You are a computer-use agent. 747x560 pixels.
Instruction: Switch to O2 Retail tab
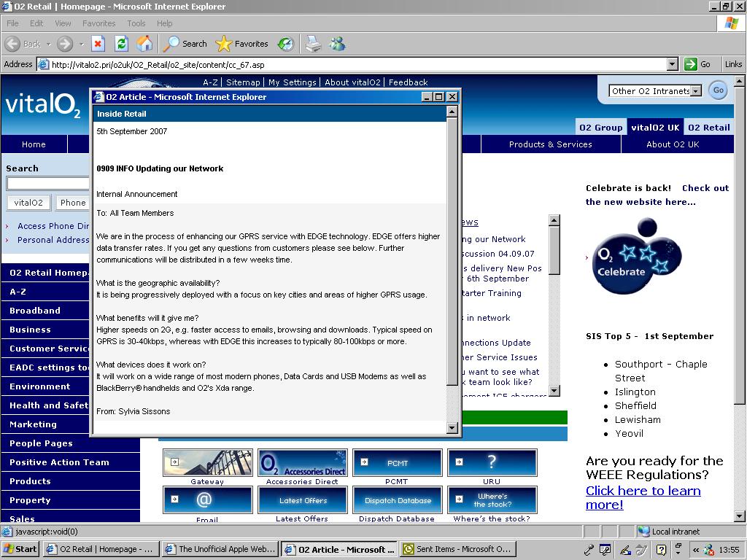pyautogui.click(x=709, y=127)
